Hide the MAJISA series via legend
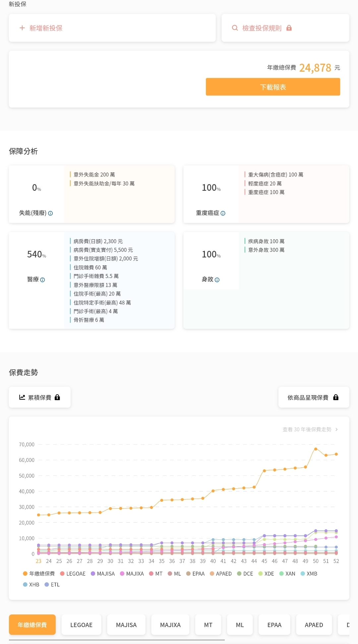Image resolution: width=358 pixels, height=644 pixels. pos(103,574)
